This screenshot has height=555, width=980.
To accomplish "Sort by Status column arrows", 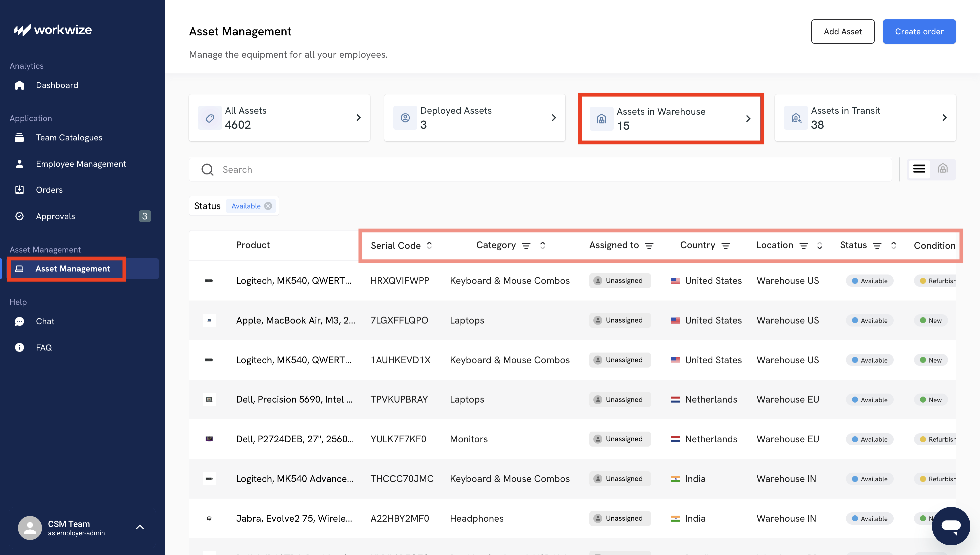I will (x=894, y=245).
